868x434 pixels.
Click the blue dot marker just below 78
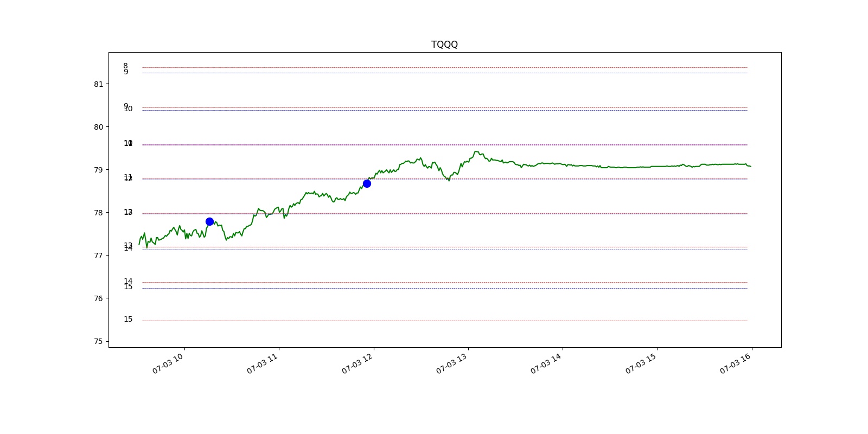[x=209, y=221]
